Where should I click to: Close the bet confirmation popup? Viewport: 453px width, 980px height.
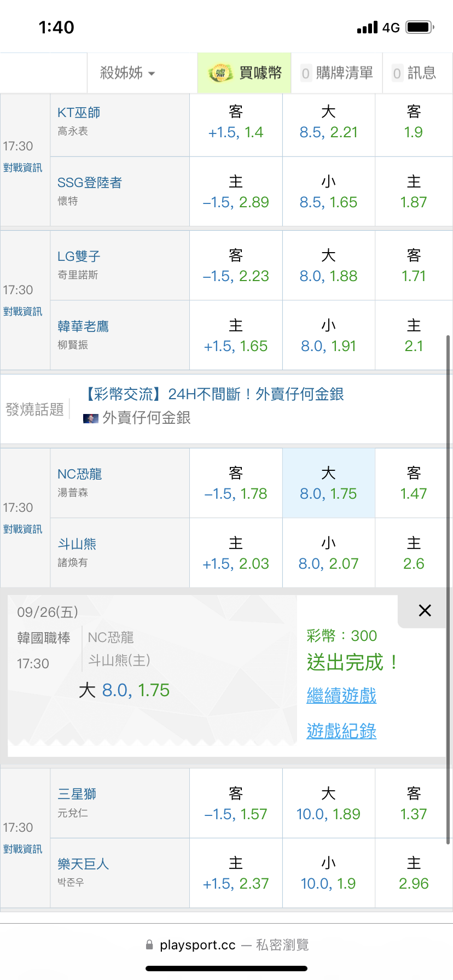pos(425,610)
